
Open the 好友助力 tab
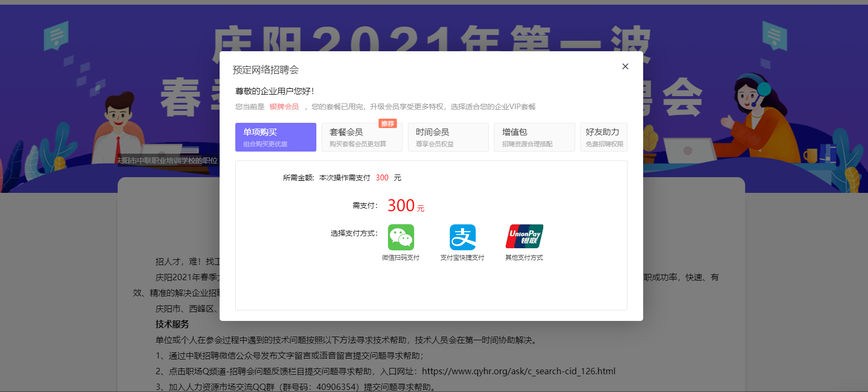[604, 137]
